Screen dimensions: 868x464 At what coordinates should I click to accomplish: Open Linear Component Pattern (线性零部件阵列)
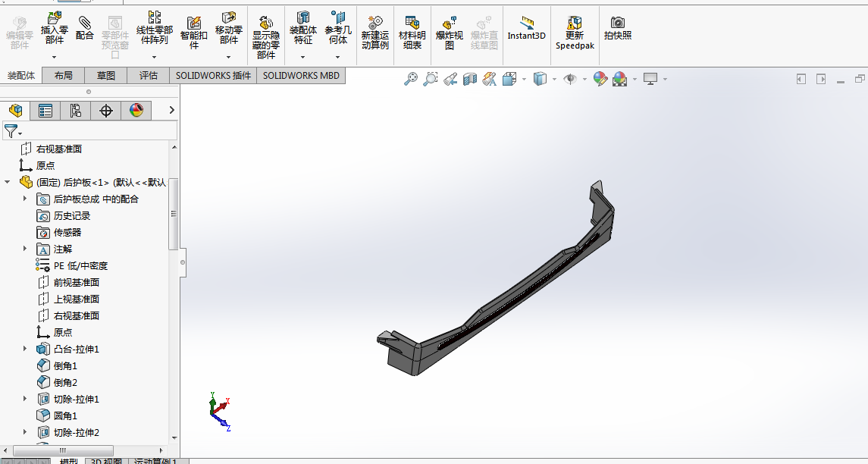coord(155,28)
